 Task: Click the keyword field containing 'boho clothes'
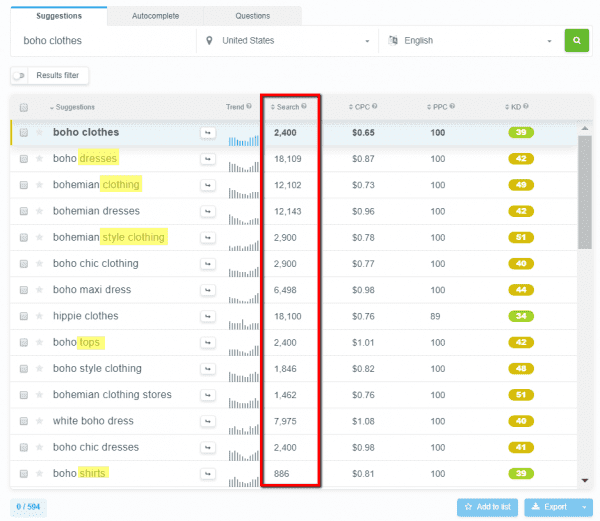(100, 41)
